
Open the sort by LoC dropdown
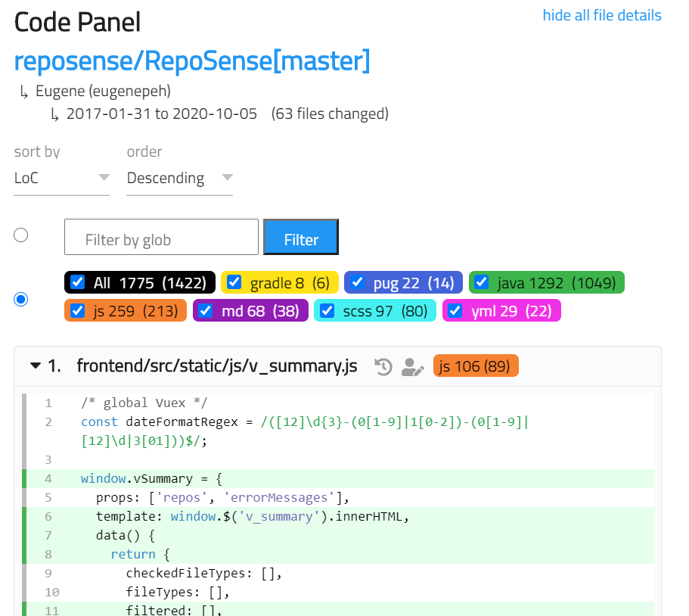[x=61, y=178]
